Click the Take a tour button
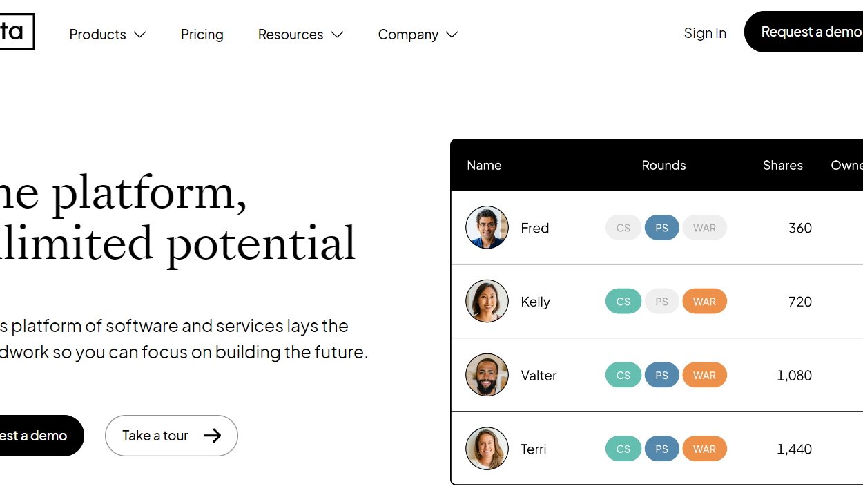 pos(171,435)
